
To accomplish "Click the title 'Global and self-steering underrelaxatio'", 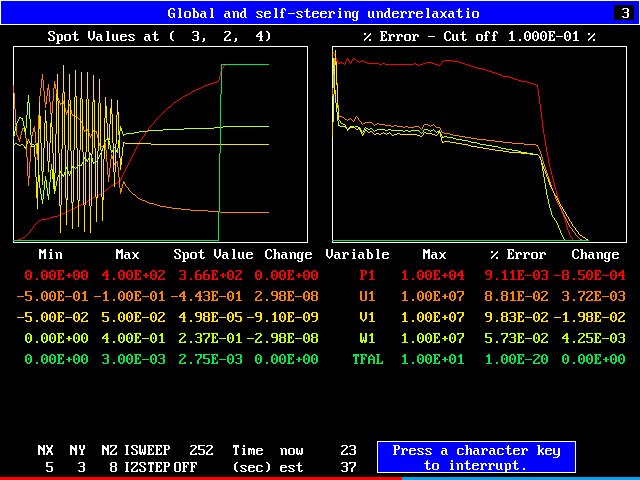I will point(323,13).
